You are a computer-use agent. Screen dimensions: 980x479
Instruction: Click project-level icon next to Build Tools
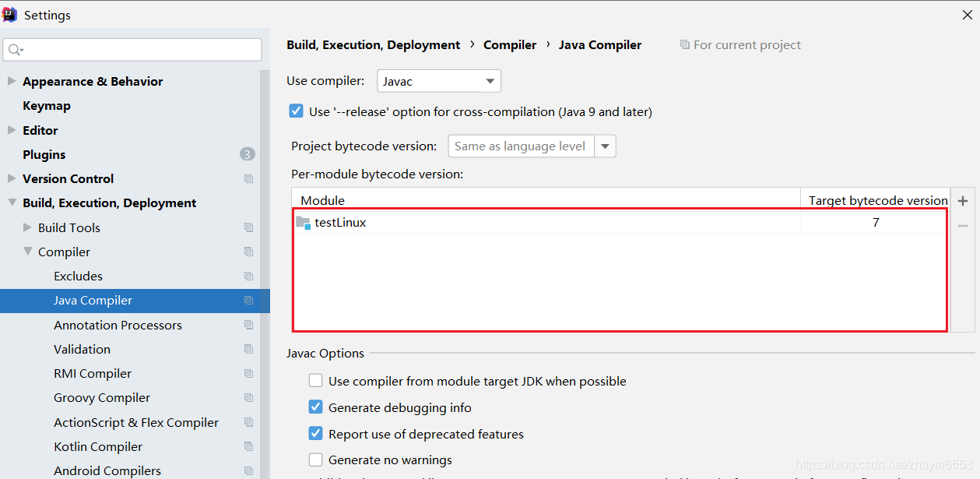pos(248,227)
